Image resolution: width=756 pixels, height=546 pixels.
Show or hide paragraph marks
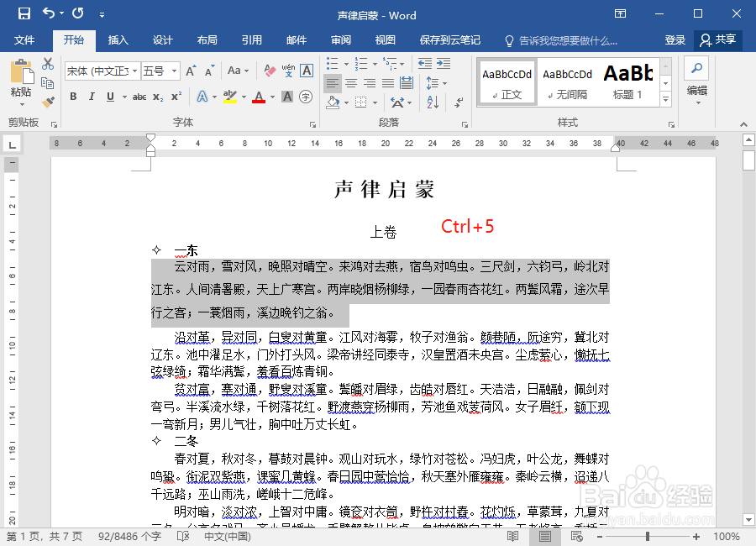tap(459, 102)
